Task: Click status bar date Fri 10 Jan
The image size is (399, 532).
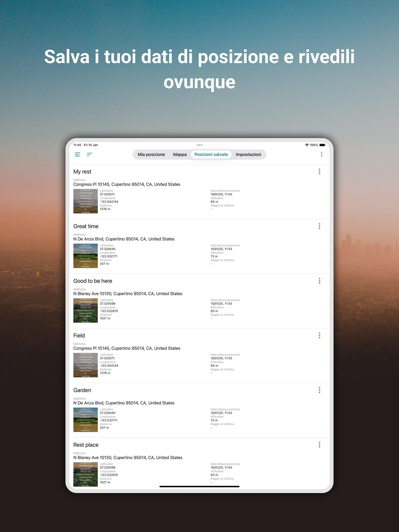Action: click(91, 145)
